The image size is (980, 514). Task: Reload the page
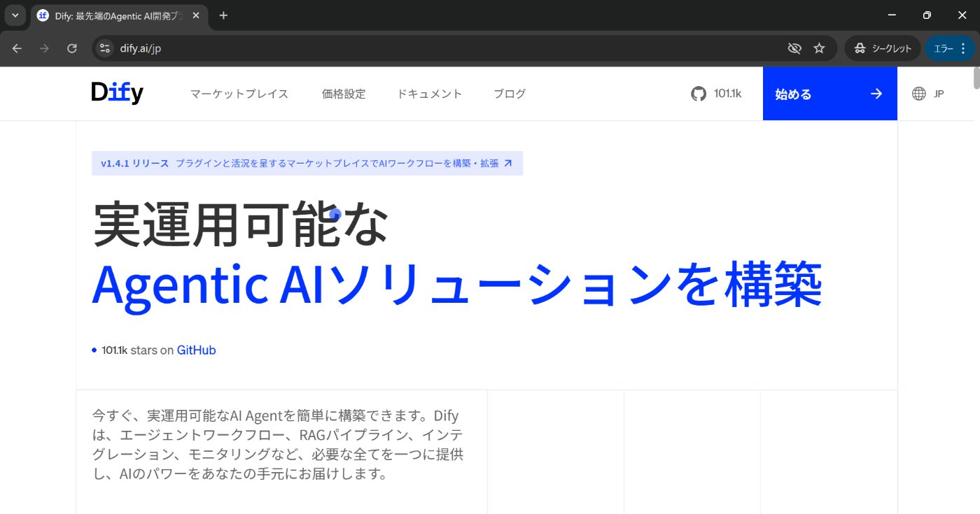[x=71, y=48]
